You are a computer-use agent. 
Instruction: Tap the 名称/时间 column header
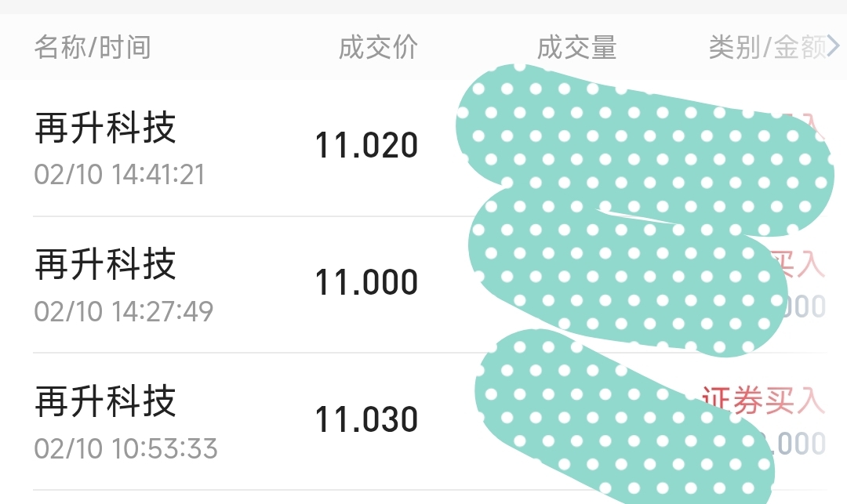(93, 47)
